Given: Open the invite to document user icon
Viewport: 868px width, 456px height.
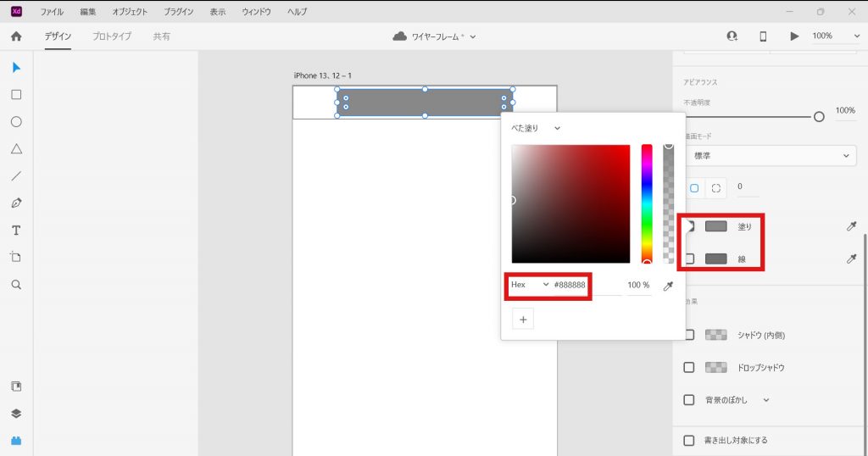Looking at the screenshot, I should [x=732, y=36].
